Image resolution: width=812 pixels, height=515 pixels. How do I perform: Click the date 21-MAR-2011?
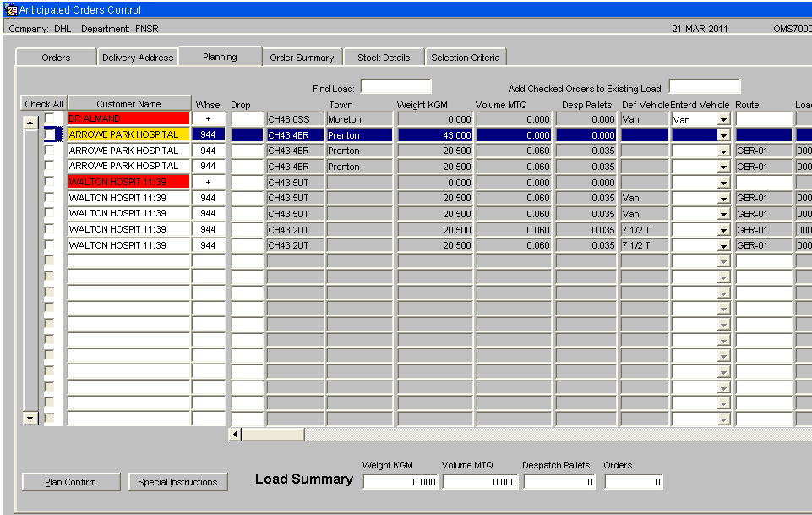(700, 29)
